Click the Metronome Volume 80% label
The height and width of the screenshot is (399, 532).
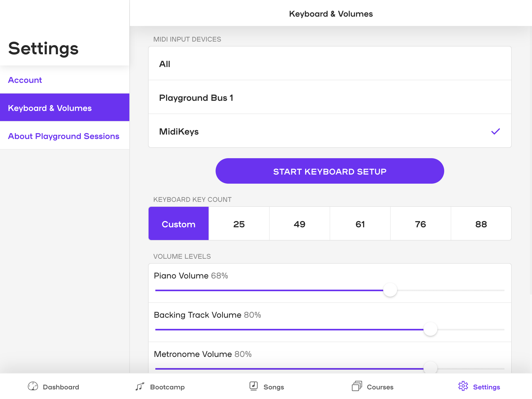(x=203, y=354)
